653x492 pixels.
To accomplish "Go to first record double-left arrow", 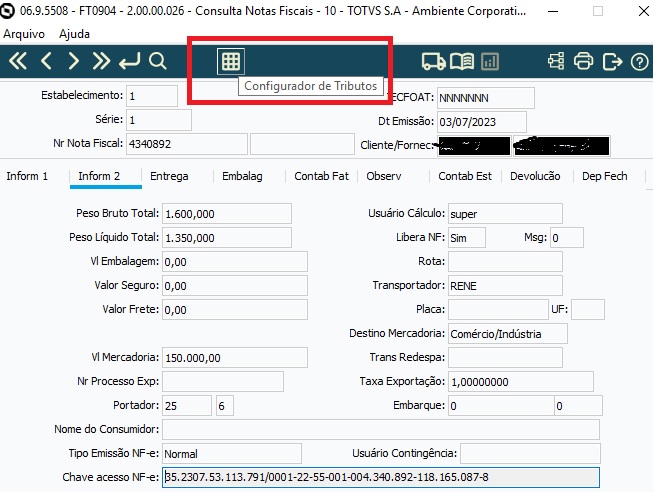I will coord(18,61).
